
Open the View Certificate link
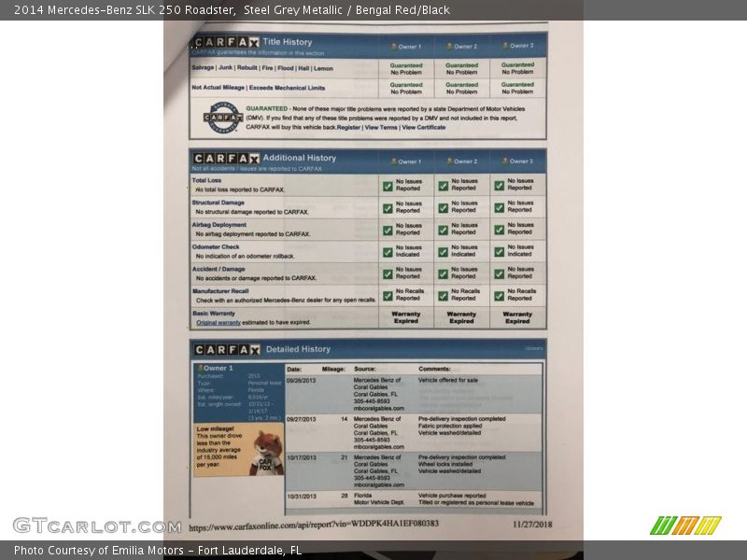424,128
